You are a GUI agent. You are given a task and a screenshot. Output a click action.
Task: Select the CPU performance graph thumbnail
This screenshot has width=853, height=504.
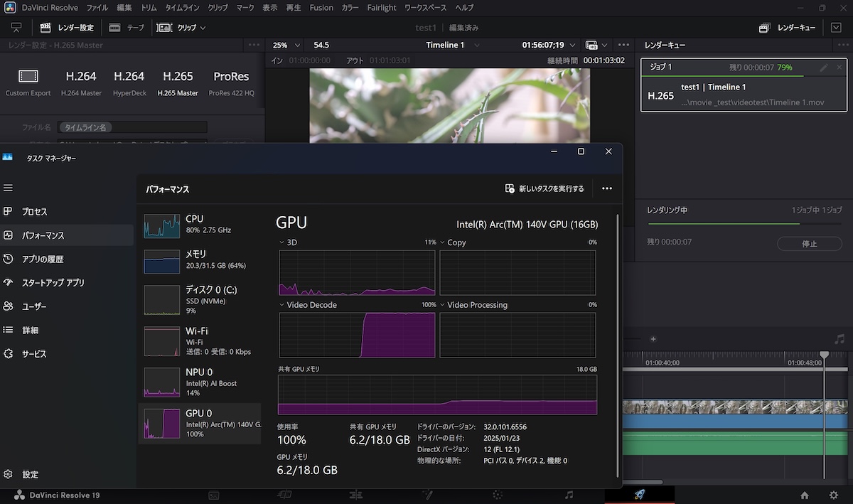point(162,227)
